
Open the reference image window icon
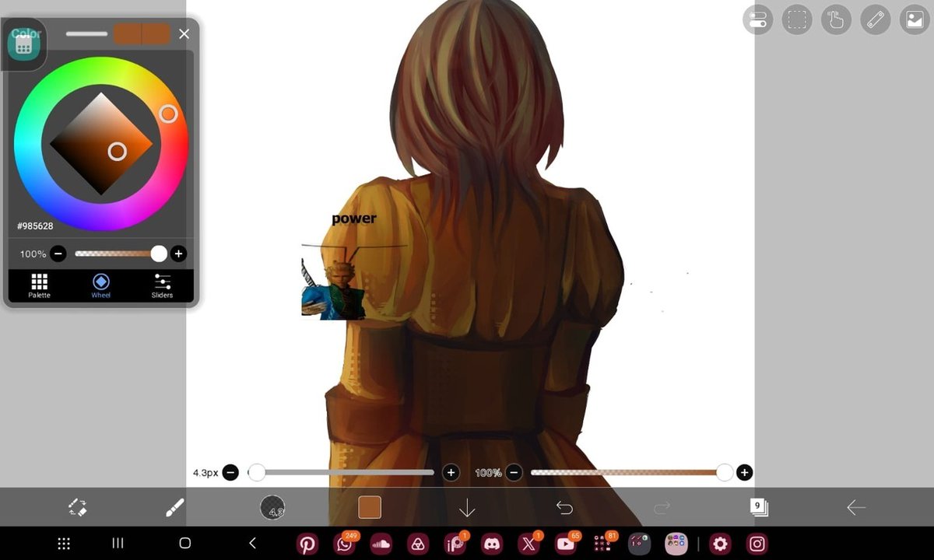915,20
